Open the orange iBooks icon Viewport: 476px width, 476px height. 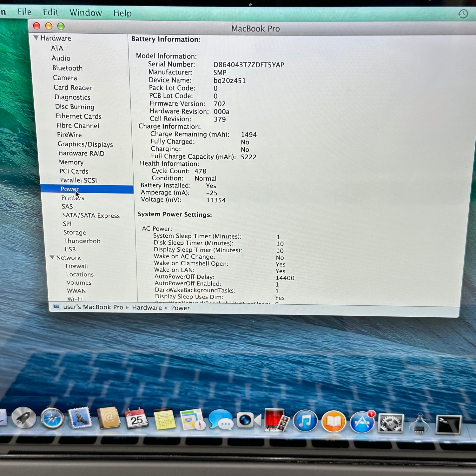coord(334,421)
